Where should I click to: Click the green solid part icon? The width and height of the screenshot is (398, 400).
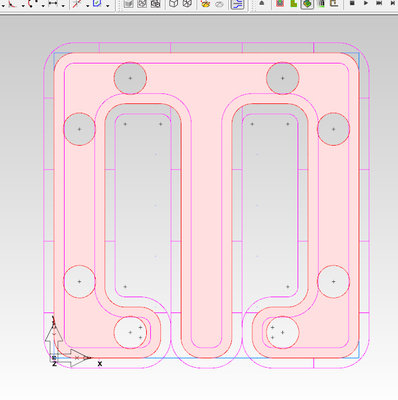coord(293,3)
